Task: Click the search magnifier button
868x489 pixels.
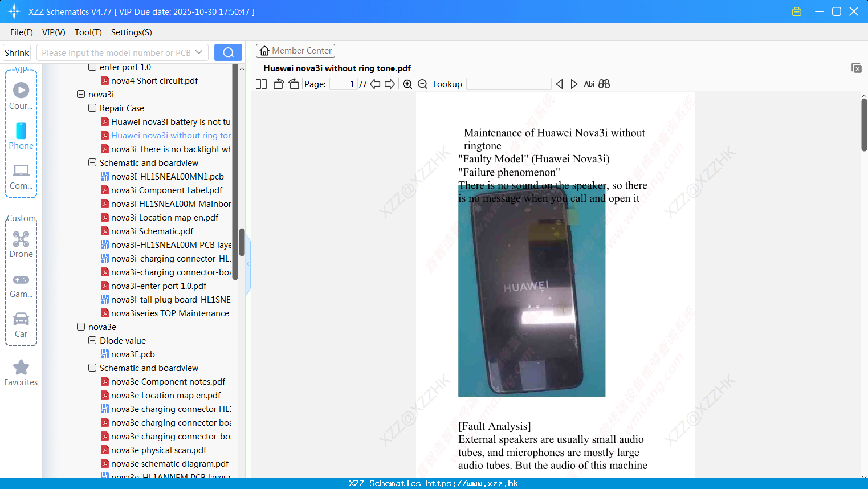Action: tap(228, 52)
